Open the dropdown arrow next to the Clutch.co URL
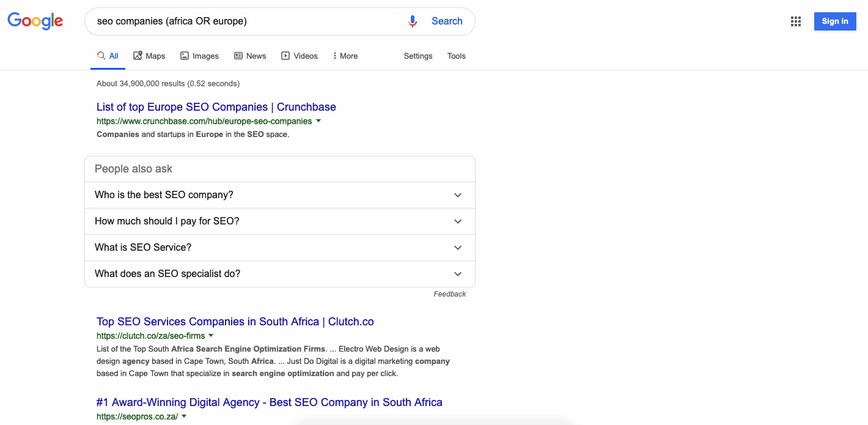The width and height of the screenshot is (868, 425). tap(211, 335)
